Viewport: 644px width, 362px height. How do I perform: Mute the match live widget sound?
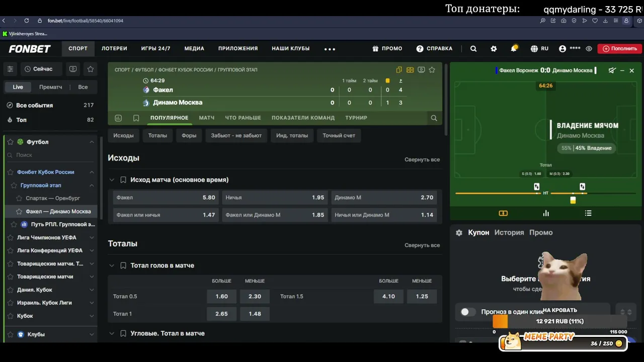coord(612,70)
